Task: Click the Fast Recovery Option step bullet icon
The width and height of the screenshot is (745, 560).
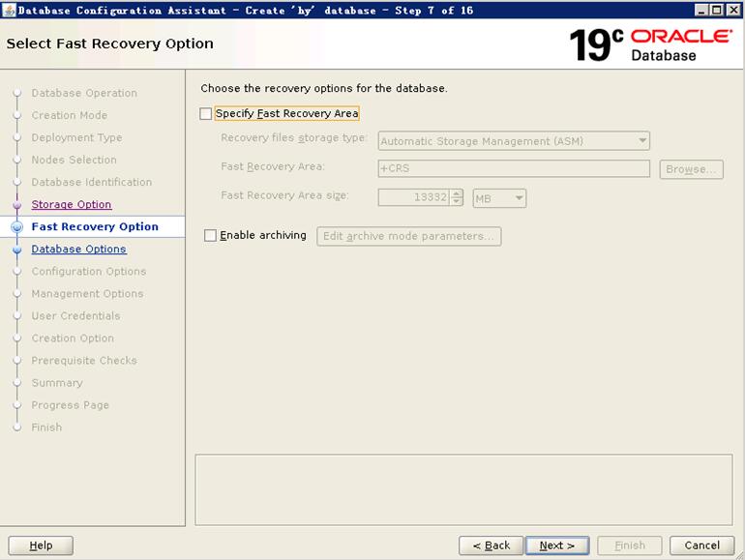Action: (17, 227)
